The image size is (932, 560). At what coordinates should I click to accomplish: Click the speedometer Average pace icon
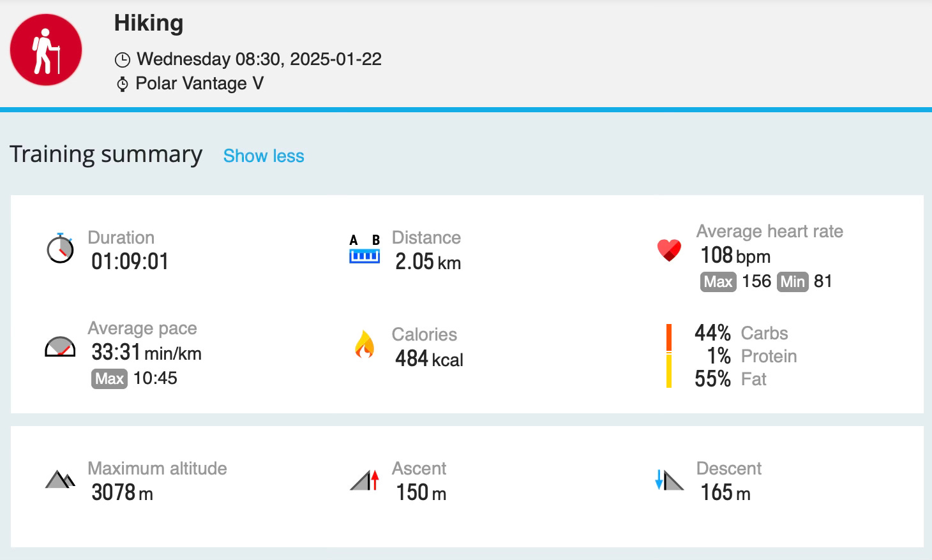coord(60,346)
